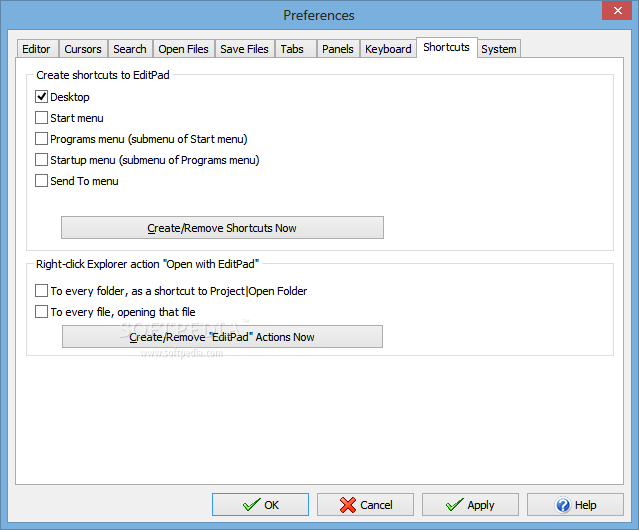Open the Panels tab

pyautogui.click(x=338, y=49)
